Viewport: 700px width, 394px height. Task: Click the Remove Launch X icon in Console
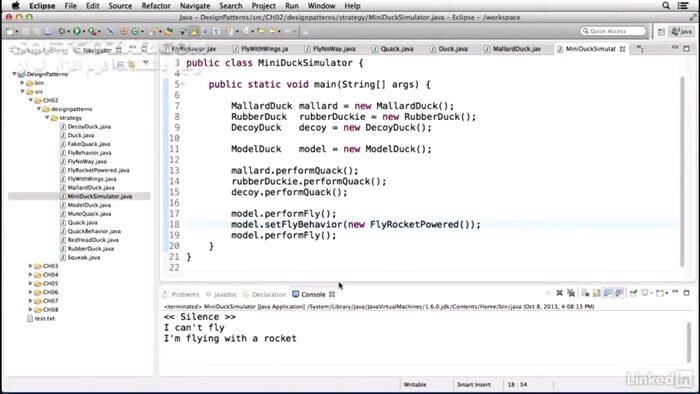[560, 293]
